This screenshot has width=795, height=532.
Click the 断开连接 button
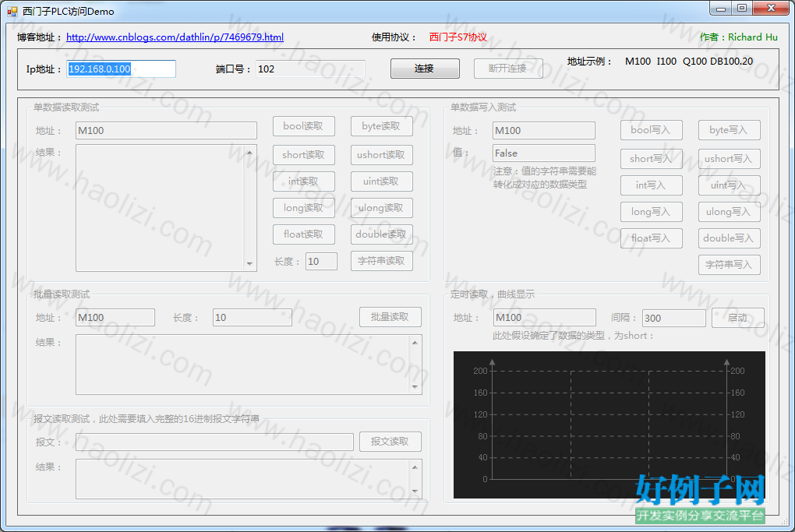508,69
